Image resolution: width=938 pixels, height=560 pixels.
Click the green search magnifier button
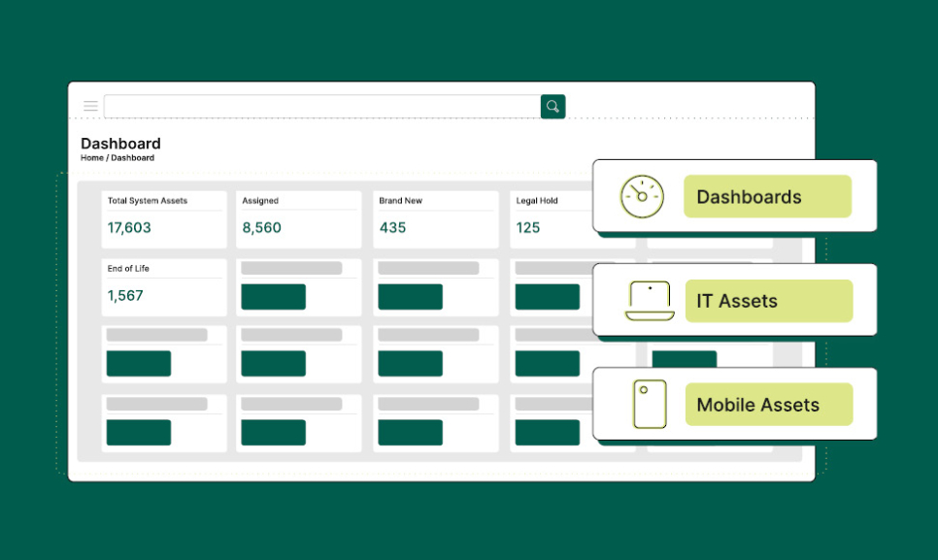point(553,107)
